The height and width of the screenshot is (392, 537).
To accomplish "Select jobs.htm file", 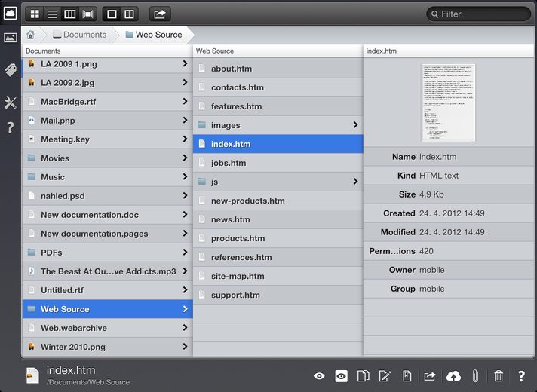I will tap(278, 163).
